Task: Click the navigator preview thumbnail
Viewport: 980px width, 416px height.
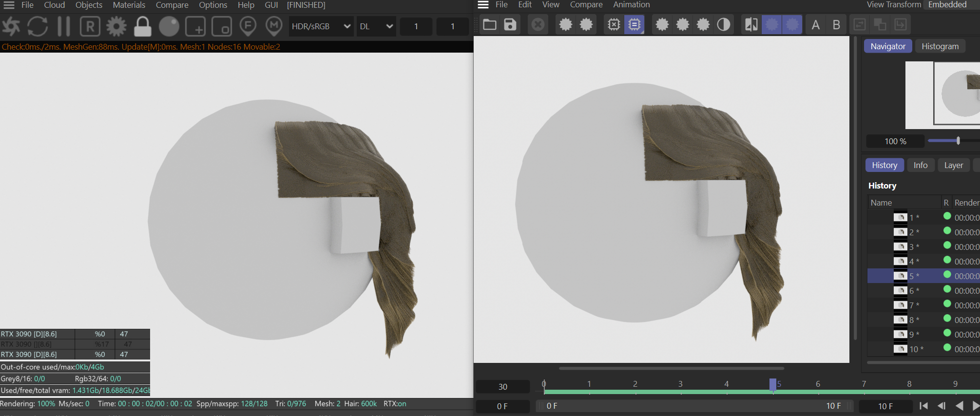Action: click(942, 95)
